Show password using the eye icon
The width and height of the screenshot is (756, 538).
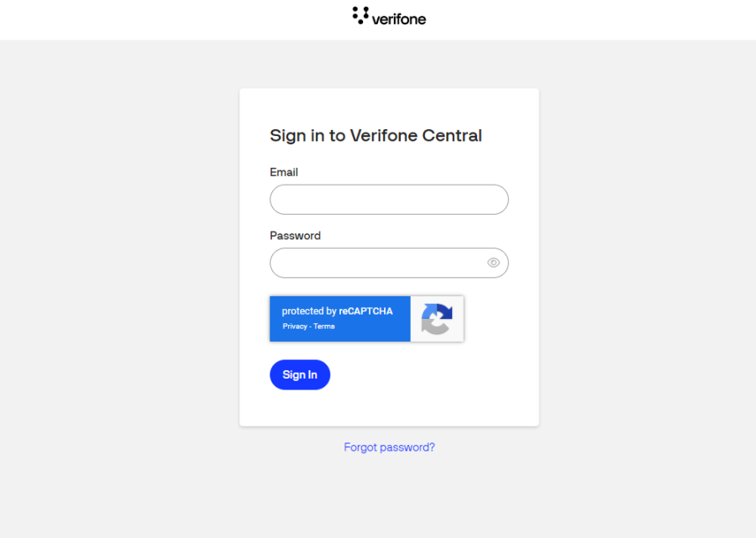493,263
